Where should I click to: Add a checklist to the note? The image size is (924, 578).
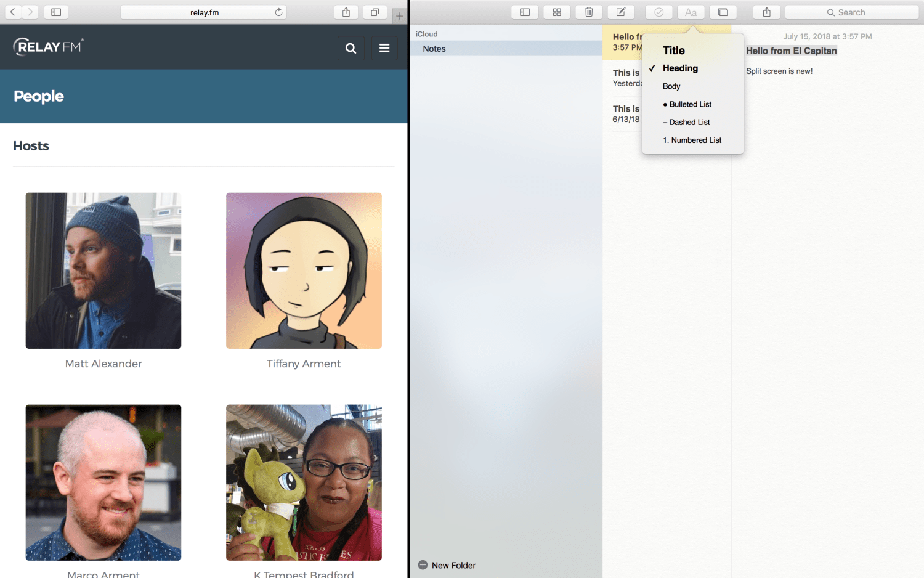click(659, 12)
